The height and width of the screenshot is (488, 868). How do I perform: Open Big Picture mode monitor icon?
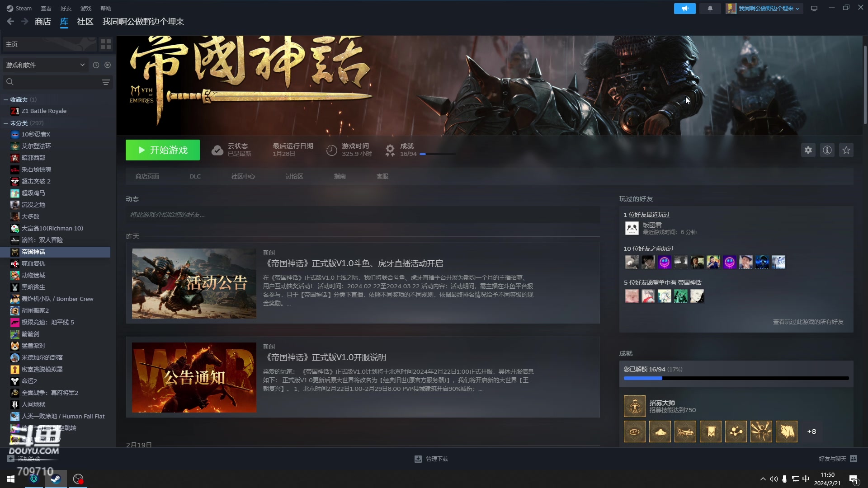(x=814, y=9)
